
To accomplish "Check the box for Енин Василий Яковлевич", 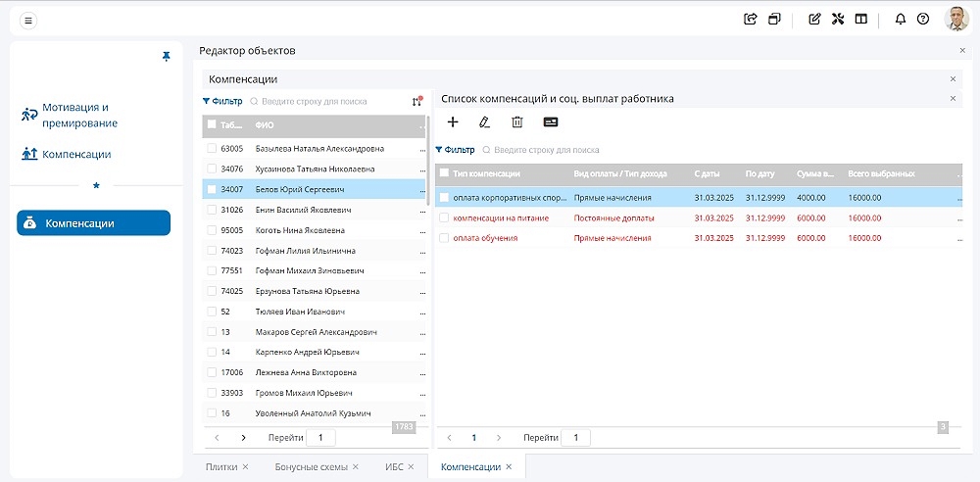I will click(211, 210).
